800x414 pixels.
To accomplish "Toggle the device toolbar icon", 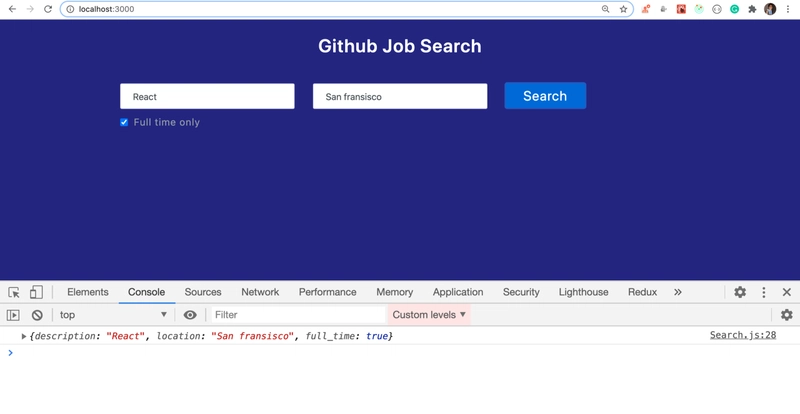I will click(x=36, y=292).
